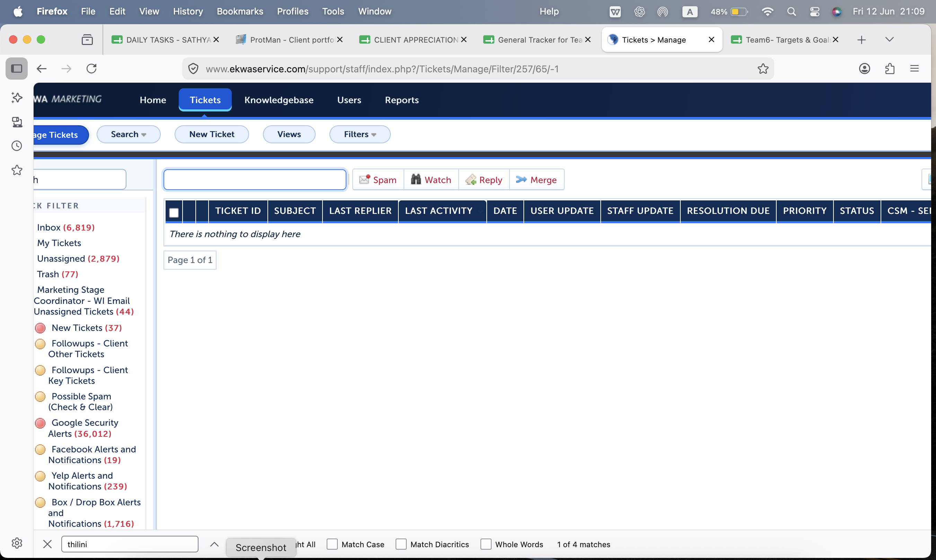Click the Wi-Fi status icon
The image size is (936, 560).
point(767,12)
